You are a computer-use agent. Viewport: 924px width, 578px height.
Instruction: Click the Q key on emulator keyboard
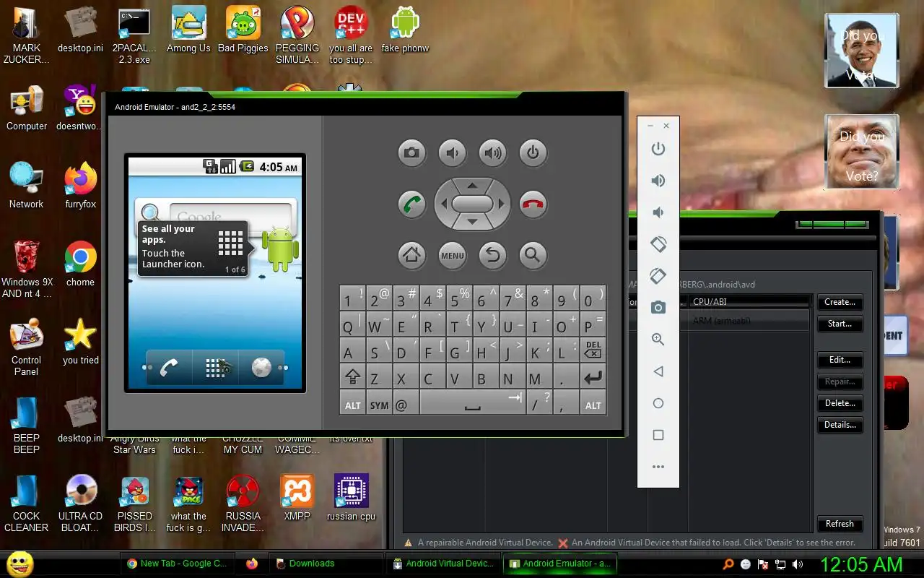(x=352, y=324)
